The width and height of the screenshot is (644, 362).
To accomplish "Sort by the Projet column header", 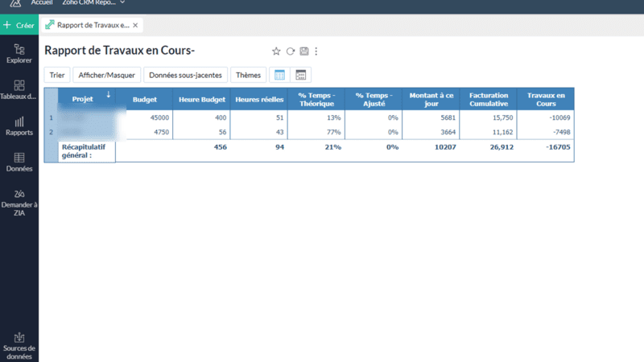I will point(82,99).
